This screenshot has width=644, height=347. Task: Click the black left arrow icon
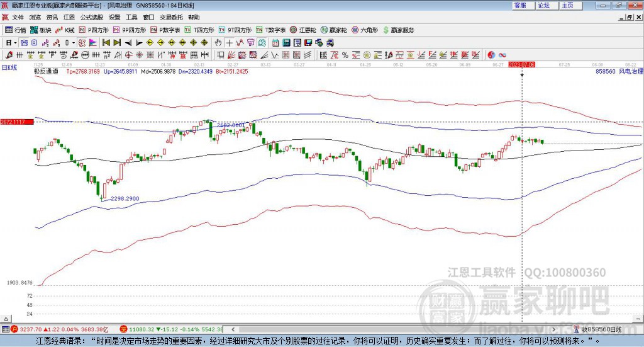pos(128,43)
